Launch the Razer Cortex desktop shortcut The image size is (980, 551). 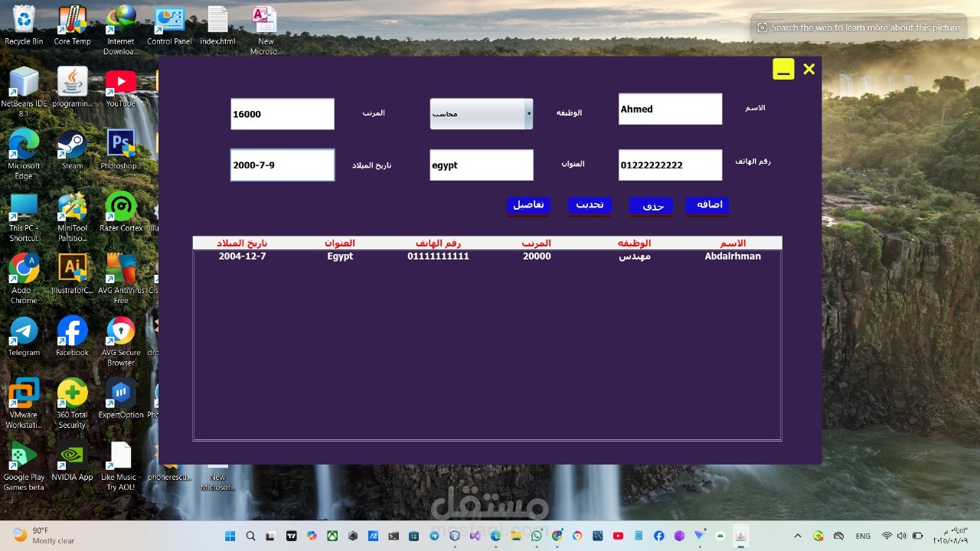click(120, 212)
